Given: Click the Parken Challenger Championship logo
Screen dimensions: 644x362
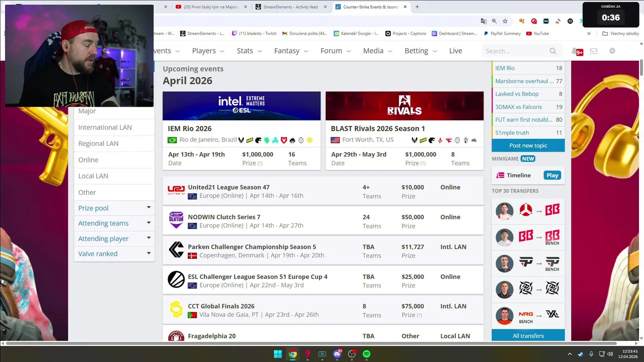Looking at the screenshot, I should [176, 250].
